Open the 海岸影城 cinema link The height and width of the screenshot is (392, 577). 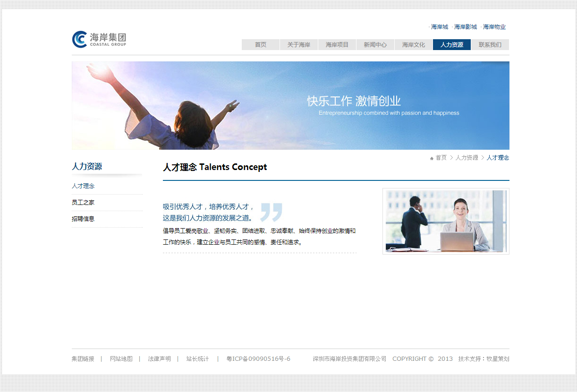point(465,27)
